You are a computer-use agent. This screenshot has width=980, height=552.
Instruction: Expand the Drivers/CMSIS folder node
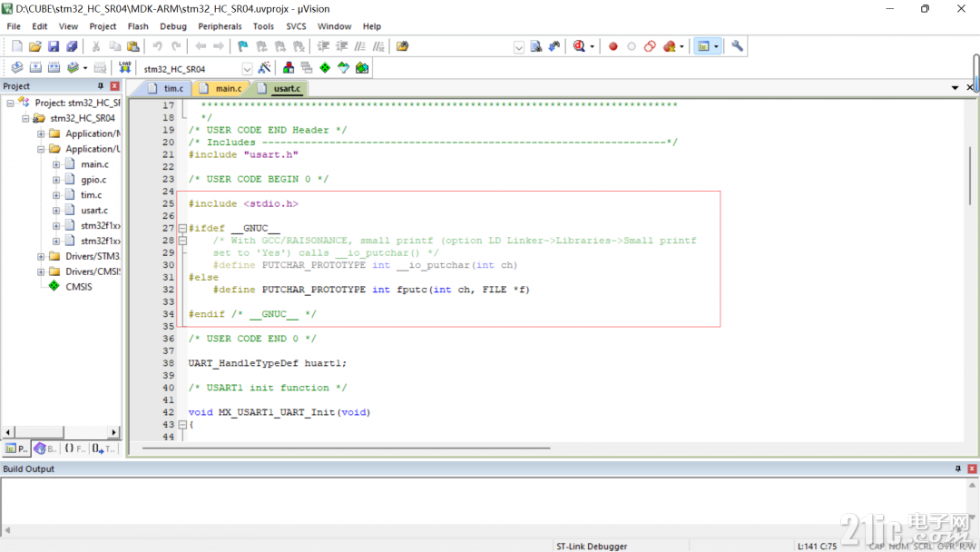pos(41,271)
